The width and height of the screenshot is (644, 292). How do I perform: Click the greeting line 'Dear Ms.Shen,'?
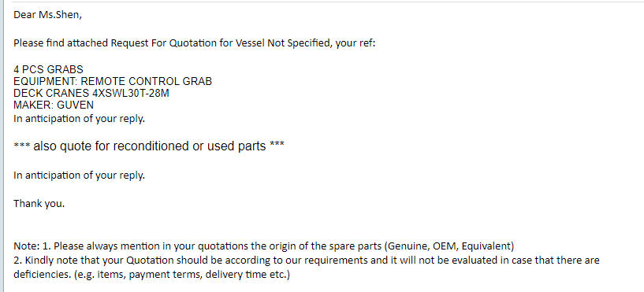pos(47,15)
